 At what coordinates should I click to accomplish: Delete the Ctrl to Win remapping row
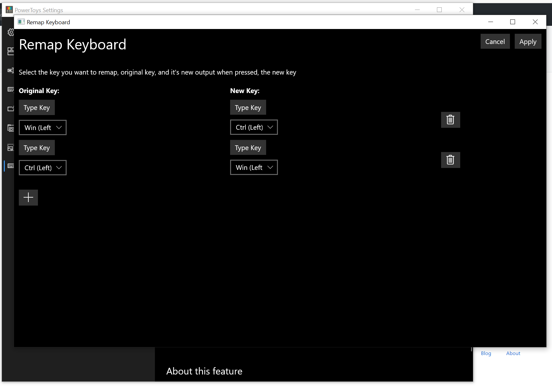(450, 160)
